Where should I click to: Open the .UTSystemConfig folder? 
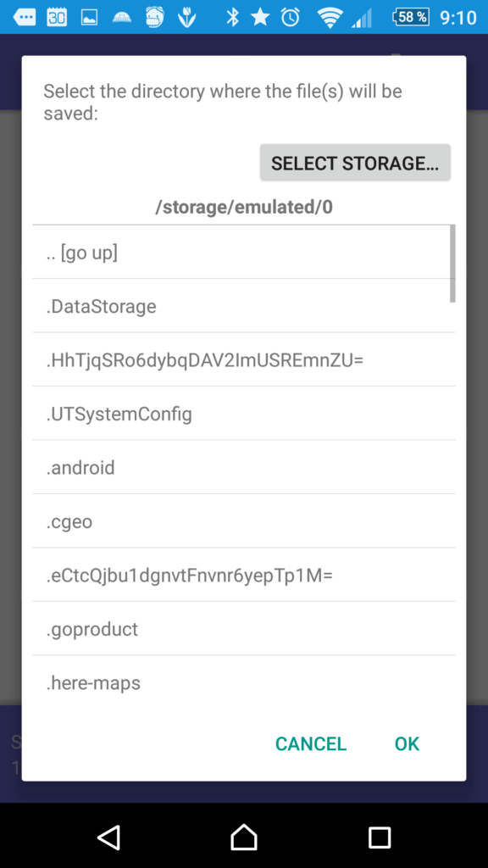(x=243, y=414)
